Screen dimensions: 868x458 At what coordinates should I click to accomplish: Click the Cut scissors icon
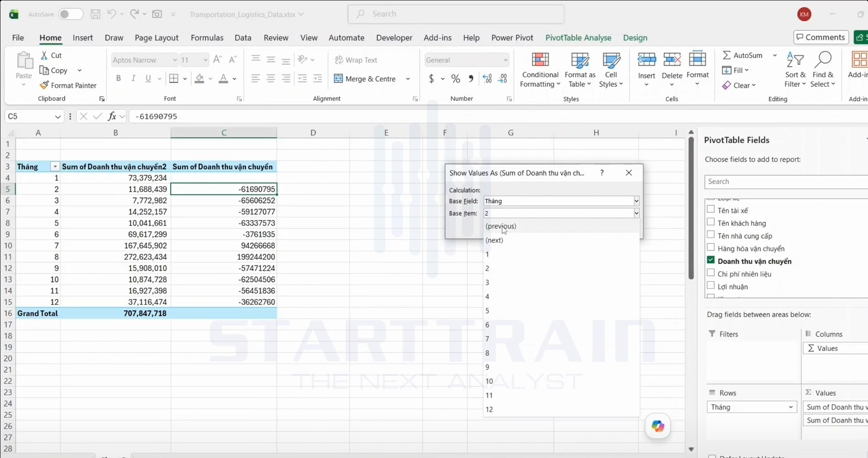coord(44,55)
